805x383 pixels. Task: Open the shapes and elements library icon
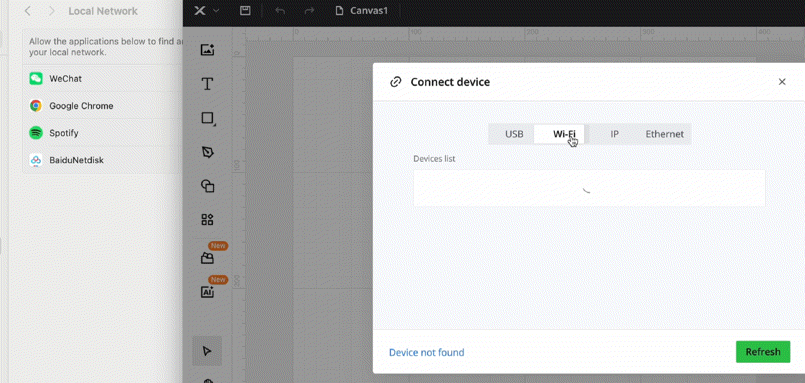pyautogui.click(x=207, y=220)
